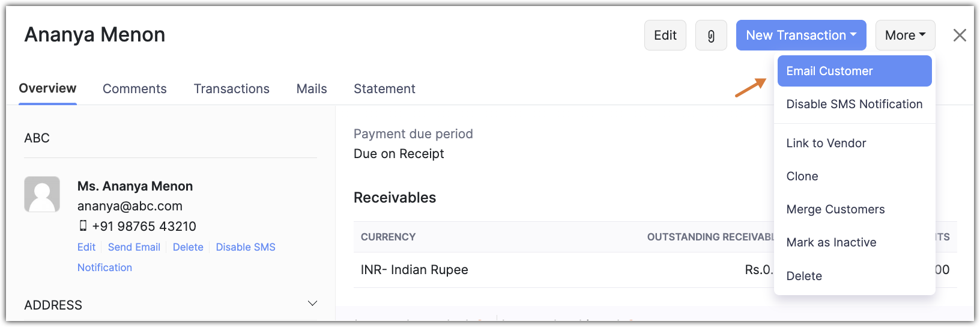Click the Send Email contact link

click(x=134, y=247)
